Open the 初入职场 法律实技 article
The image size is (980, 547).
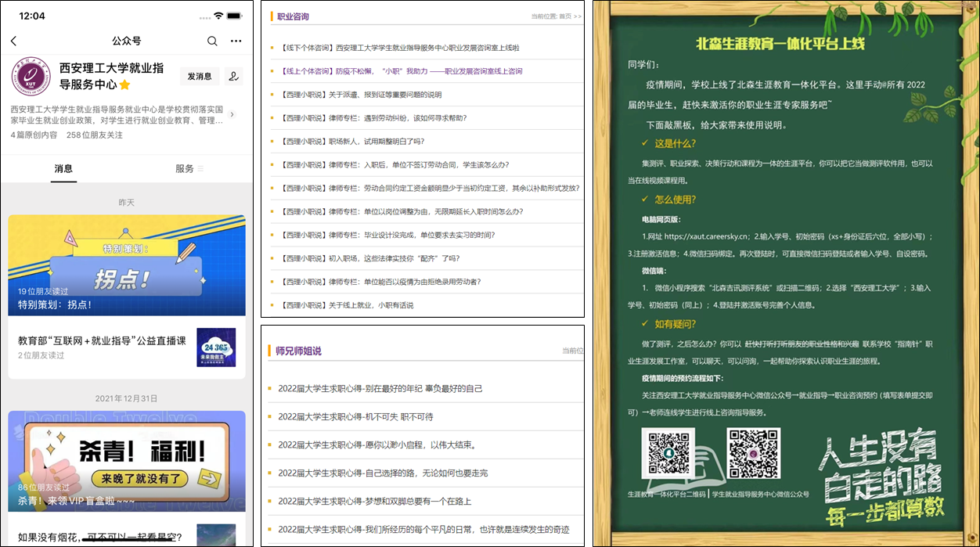click(369, 259)
